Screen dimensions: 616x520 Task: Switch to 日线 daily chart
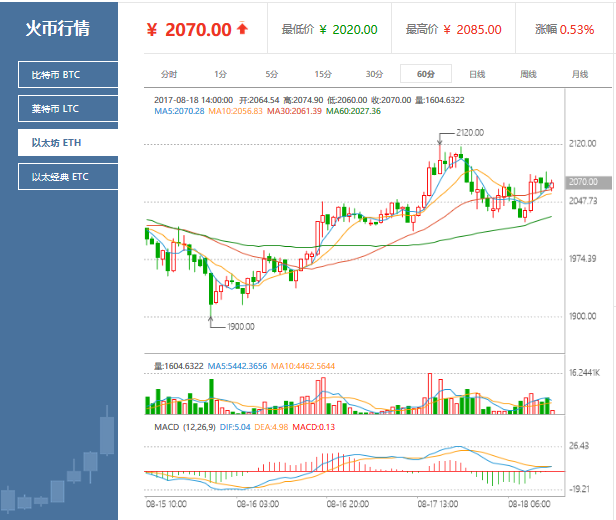(x=477, y=74)
